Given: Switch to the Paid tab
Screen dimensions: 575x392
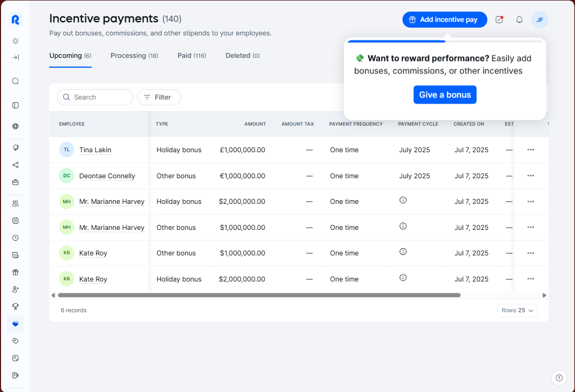Looking at the screenshot, I should [x=192, y=56].
